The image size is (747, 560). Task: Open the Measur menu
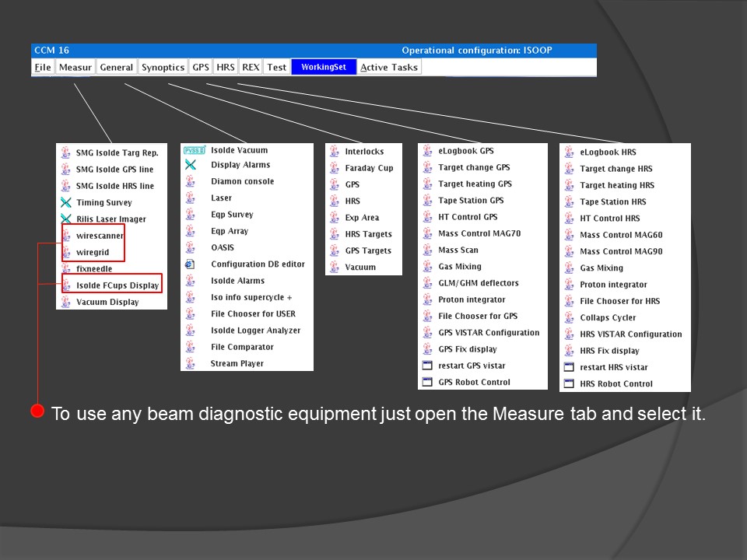click(x=75, y=67)
